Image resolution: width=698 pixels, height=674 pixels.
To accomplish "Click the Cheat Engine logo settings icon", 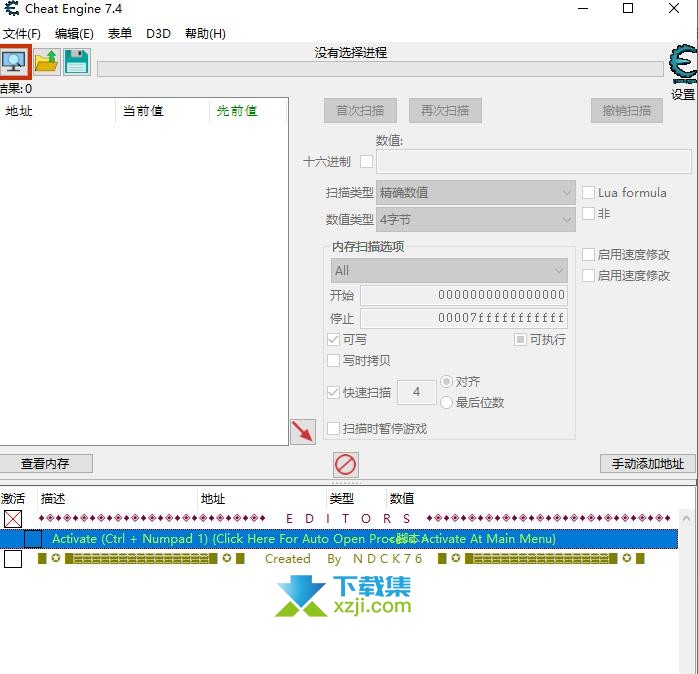I will [683, 64].
